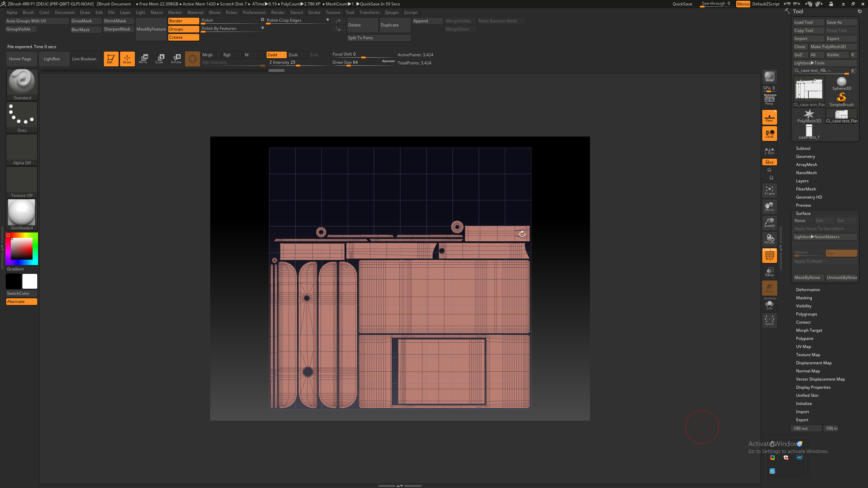Screen dimensions: 868x488
Task: Expand the Texture Map section
Action: pos(808,355)
